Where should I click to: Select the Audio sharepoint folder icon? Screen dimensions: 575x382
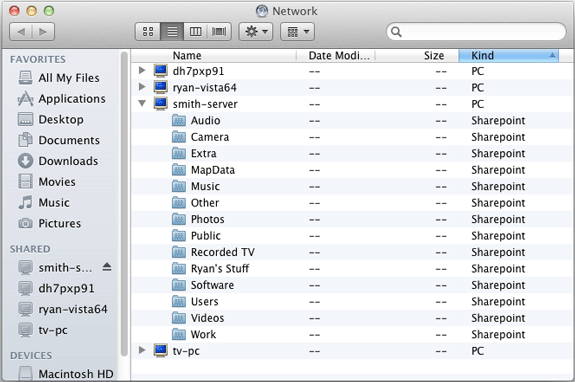[179, 120]
